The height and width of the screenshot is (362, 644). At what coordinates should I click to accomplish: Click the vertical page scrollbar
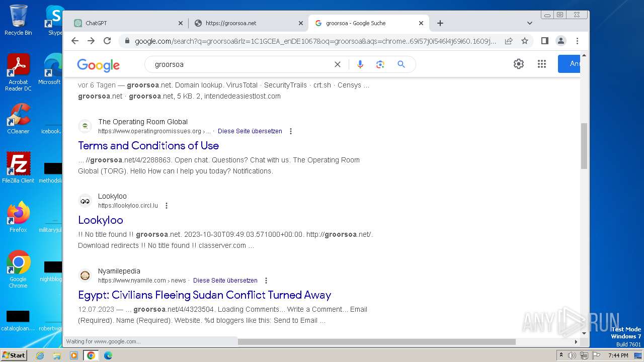[584, 146]
